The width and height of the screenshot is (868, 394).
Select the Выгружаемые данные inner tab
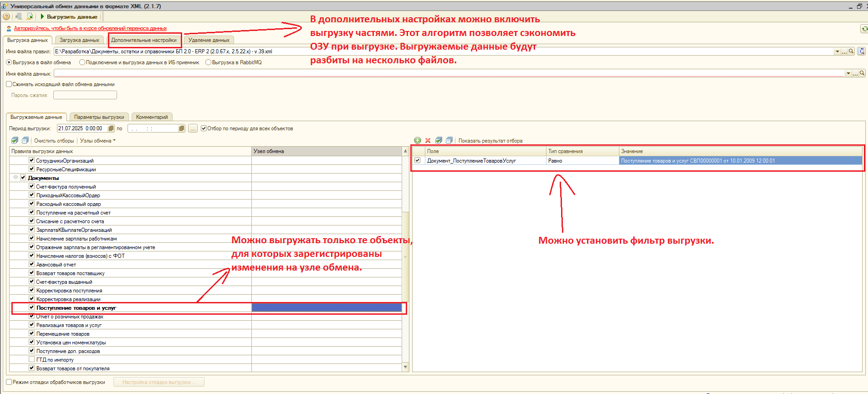[x=36, y=117]
